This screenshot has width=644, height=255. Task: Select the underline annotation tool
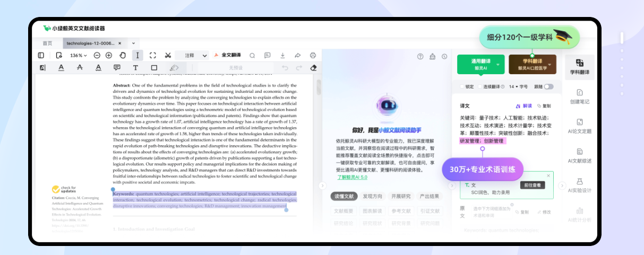tap(61, 68)
